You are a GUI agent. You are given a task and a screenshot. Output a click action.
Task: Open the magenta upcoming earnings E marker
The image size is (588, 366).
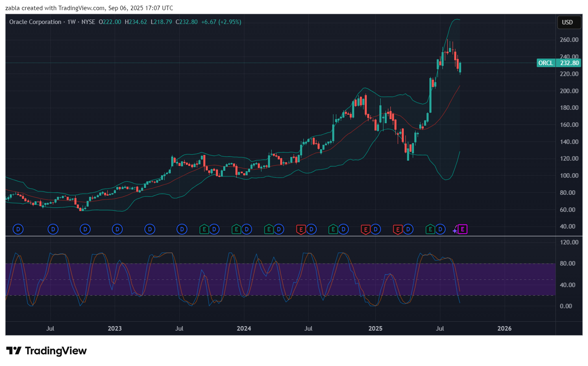point(463,229)
